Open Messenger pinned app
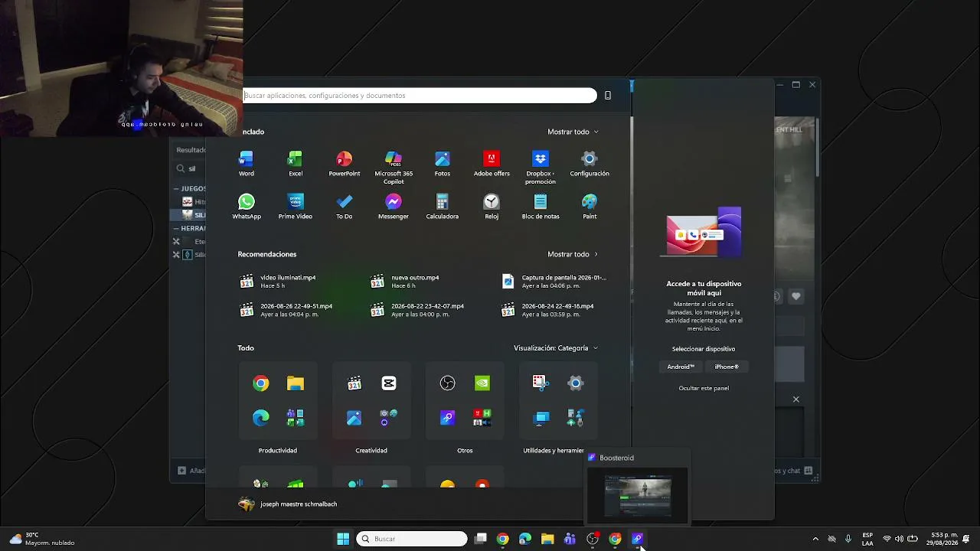Screen dimensions: 980x551 click(394, 207)
